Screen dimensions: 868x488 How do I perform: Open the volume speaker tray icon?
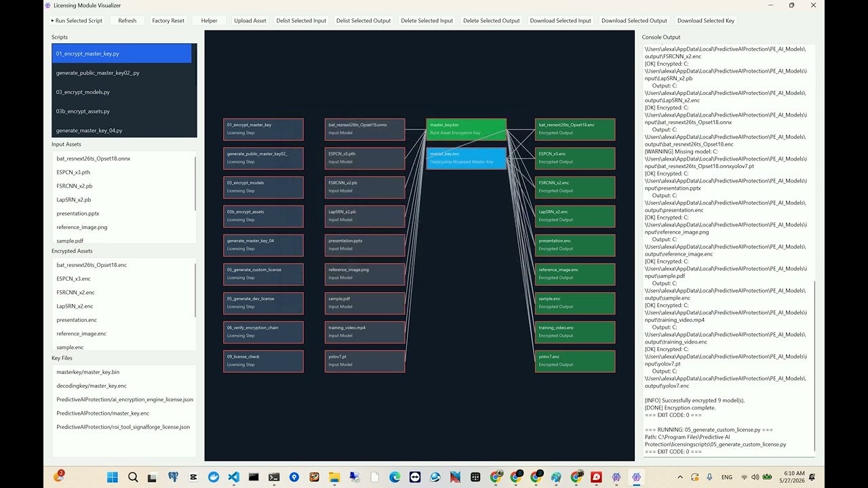click(755, 477)
